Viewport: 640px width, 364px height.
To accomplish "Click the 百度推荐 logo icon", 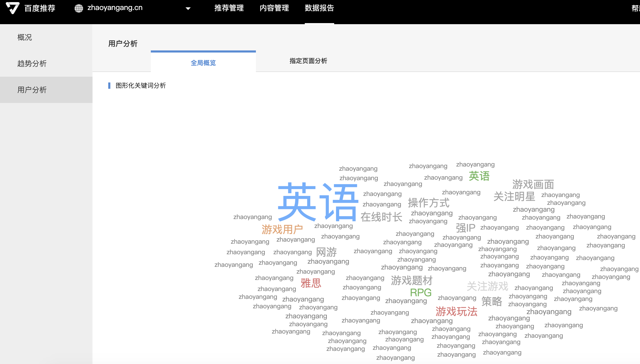I will [x=13, y=8].
